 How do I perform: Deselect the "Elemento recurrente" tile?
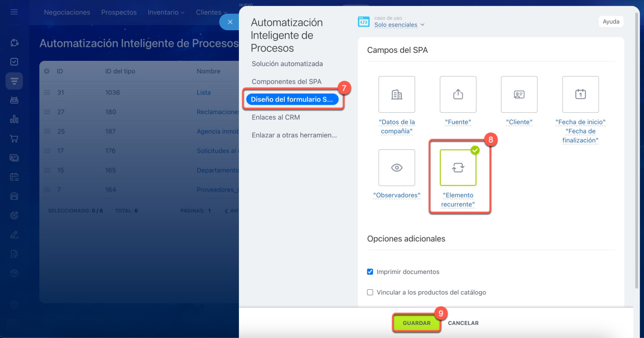click(458, 167)
